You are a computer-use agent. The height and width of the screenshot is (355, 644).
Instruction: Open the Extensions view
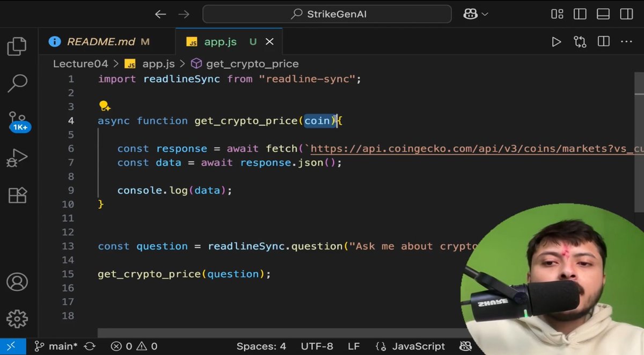tap(17, 195)
